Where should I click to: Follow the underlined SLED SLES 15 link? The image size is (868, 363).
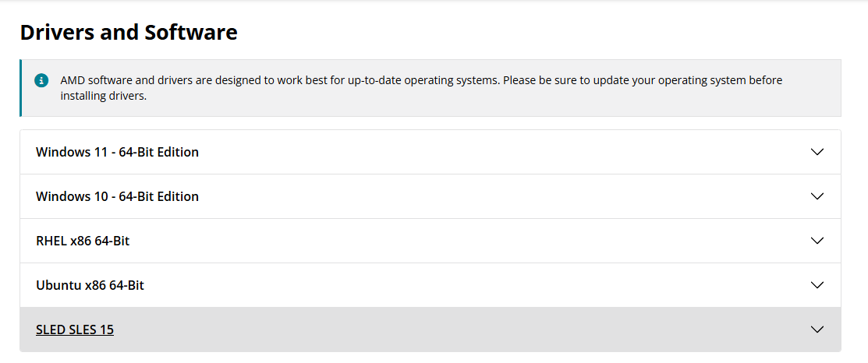click(x=75, y=330)
